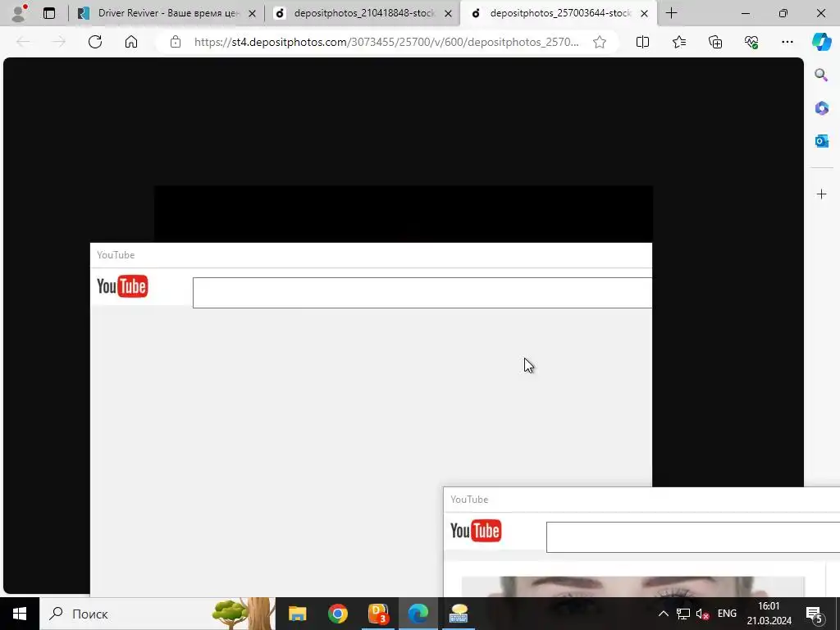Open the Collections panel
The width and height of the screenshot is (840, 630).
715,42
